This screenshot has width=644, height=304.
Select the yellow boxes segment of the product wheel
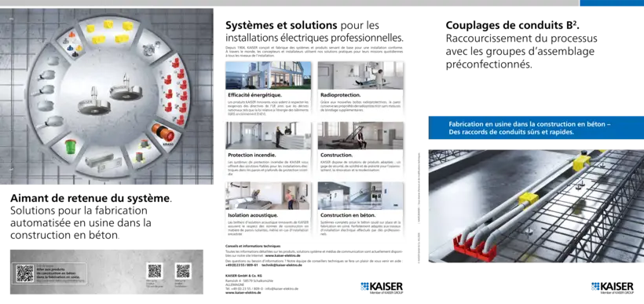click(108, 33)
